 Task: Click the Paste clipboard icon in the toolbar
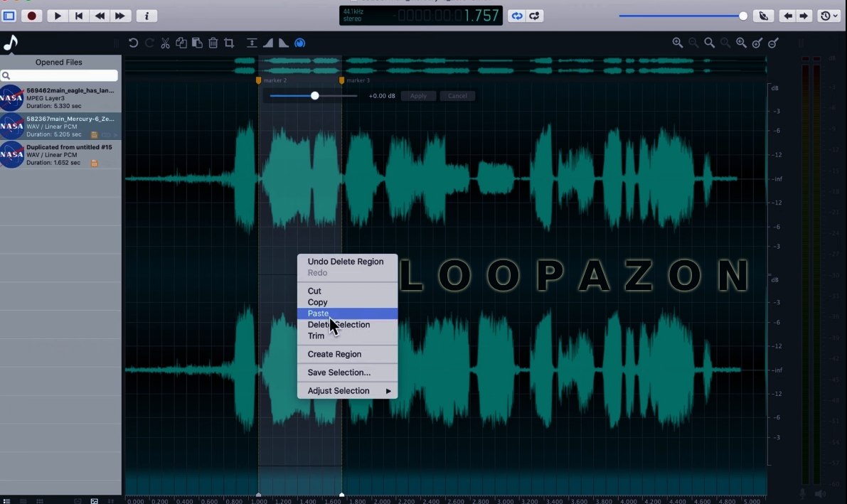[197, 43]
